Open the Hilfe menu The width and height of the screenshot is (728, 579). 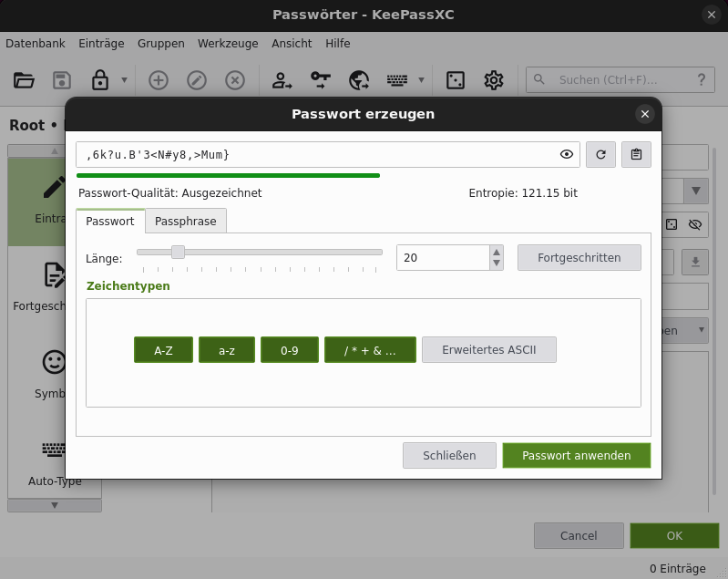point(337,44)
